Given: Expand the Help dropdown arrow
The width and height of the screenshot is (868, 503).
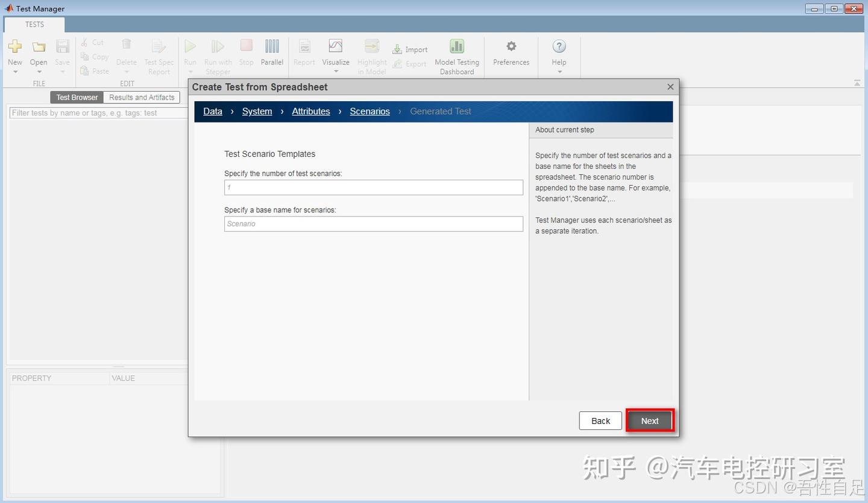Looking at the screenshot, I should pos(558,71).
